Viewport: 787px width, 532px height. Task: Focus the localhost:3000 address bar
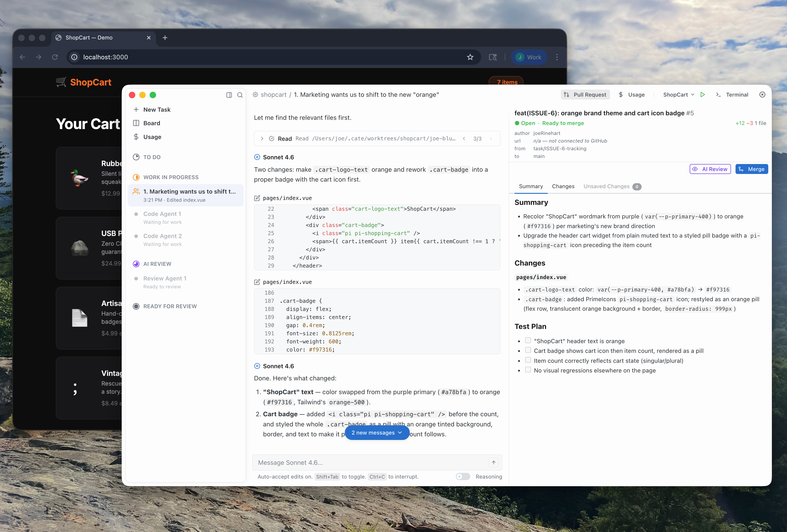pos(273,57)
